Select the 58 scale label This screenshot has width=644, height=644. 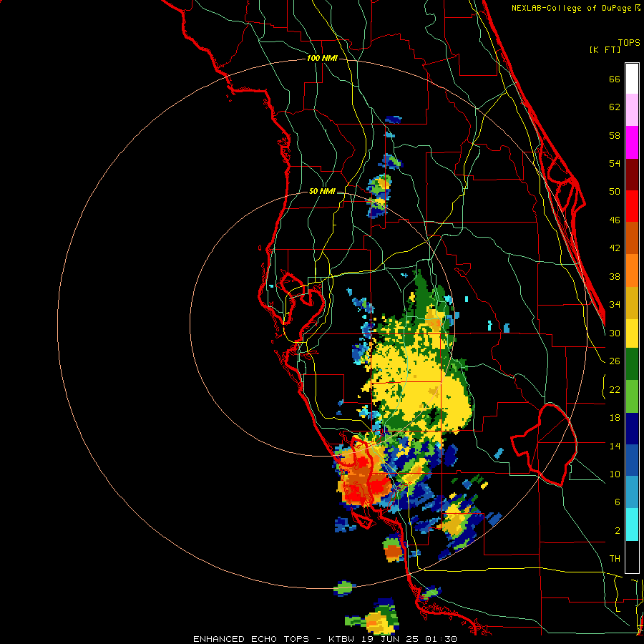pos(615,135)
